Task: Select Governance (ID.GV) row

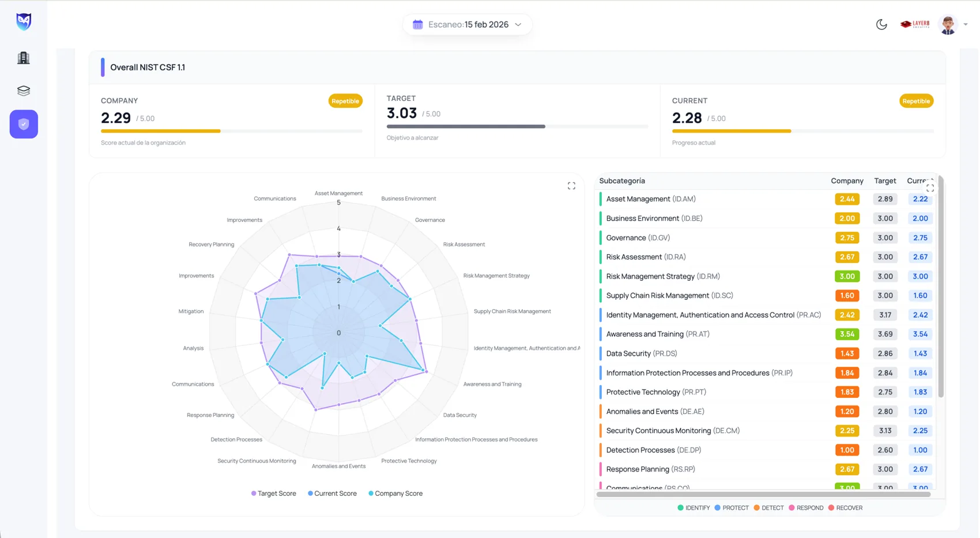Action: 766,238
